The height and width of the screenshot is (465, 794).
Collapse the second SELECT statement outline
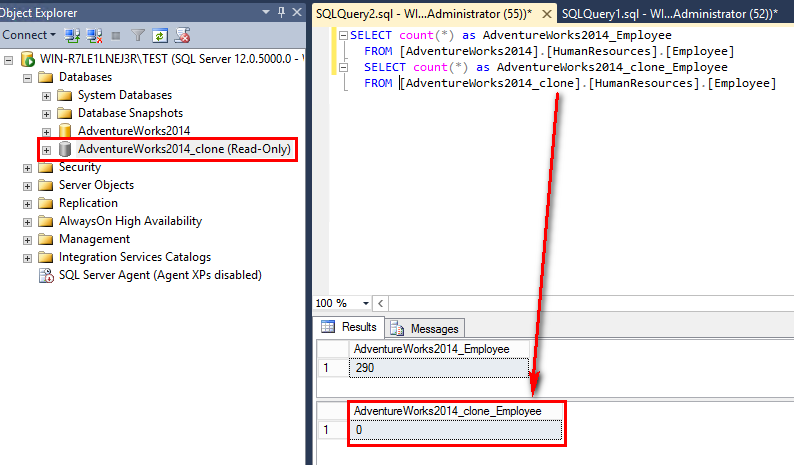pyautogui.click(x=343, y=67)
